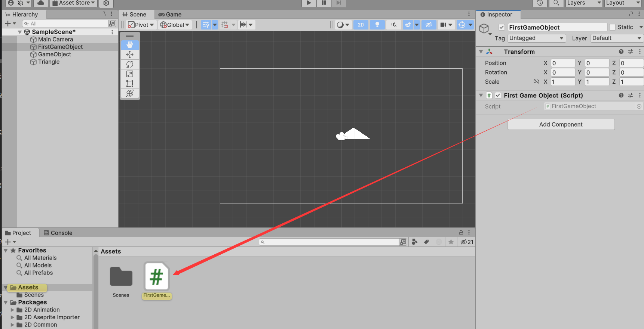
Task: Click the Pause button
Action: coord(323,3)
